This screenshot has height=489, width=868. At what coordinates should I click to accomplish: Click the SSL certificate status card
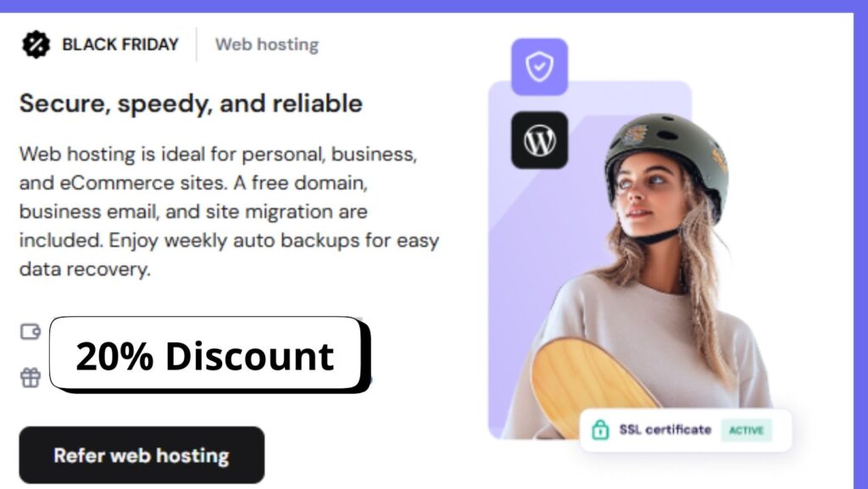click(x=685, y=431)
